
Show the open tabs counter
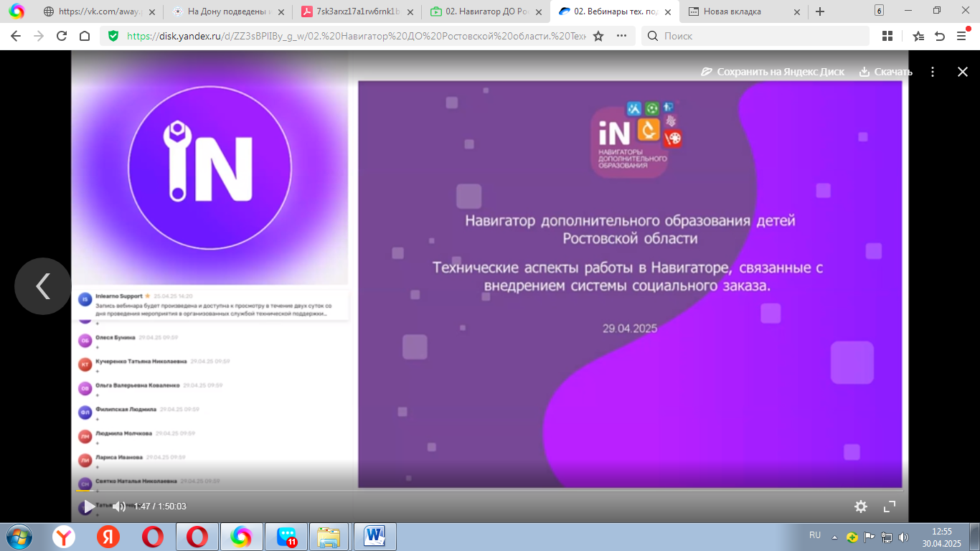click(879, 11)
